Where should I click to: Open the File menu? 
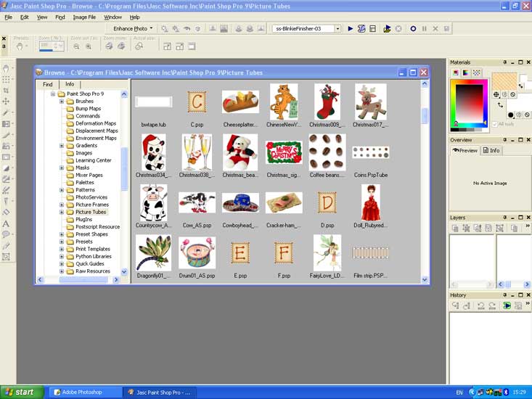[x=9, y=17]
